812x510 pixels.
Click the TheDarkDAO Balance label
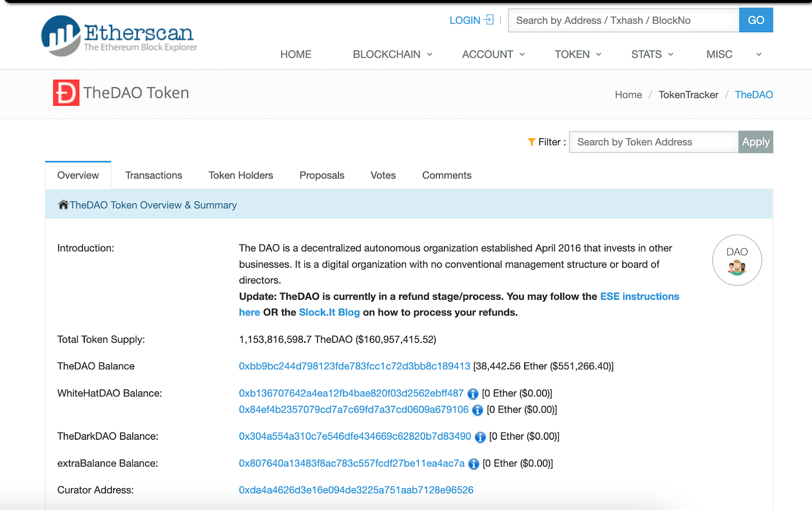tap(108, 436)
